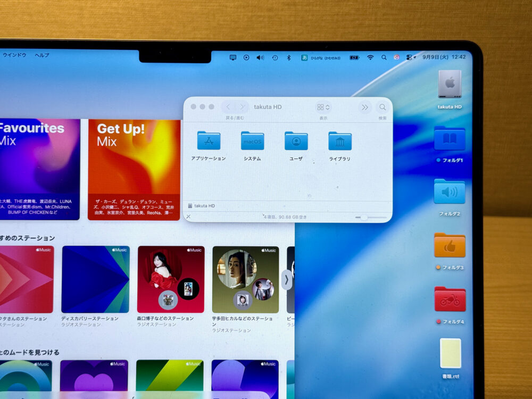The height and width of the screenshot is (399, 532).
Task: Open the volume speaker icon in menu bar
Action: click(x=260, y=57)
